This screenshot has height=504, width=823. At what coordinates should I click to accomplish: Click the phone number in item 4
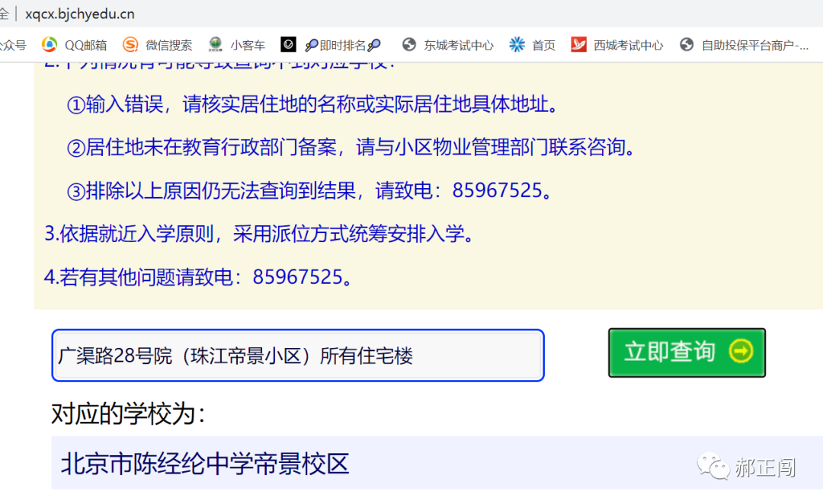[x=298, y=277]
